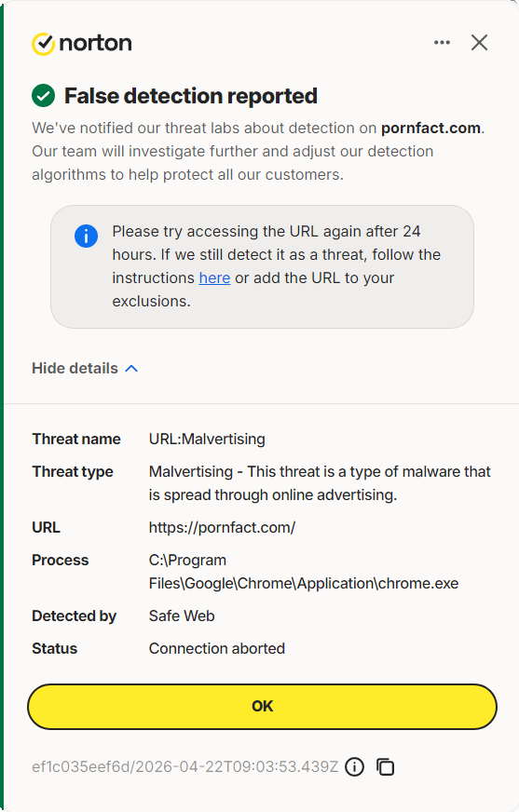Image resolution: width=519 pixels, height=812 pixels.
Task: Click the Connection aborted status text
Action: coord(217,648)
